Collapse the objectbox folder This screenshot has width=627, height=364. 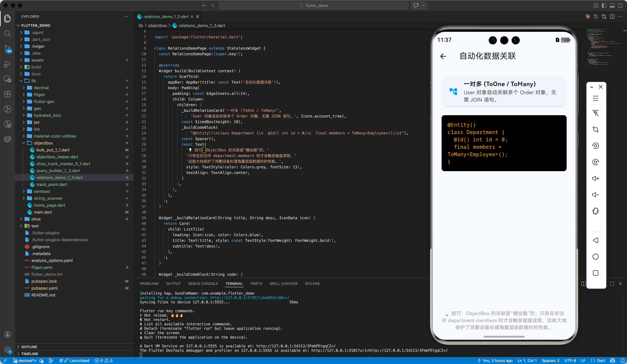[x=24, y=143]
